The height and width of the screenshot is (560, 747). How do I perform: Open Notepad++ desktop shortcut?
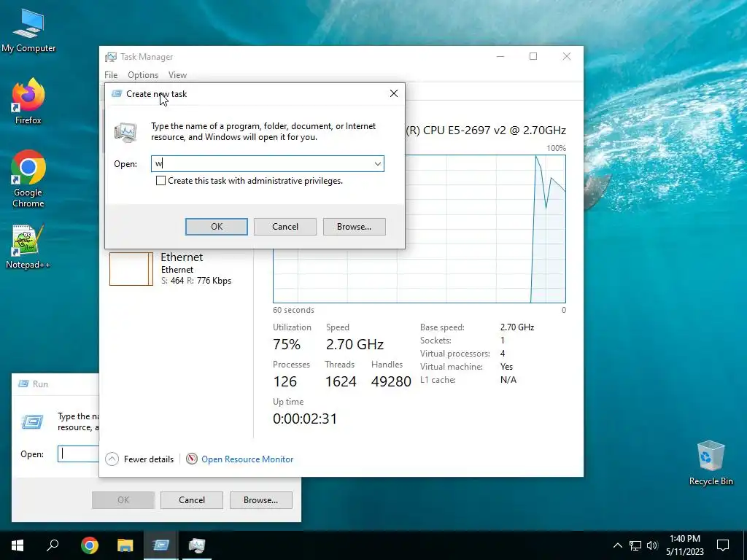tap(28, 246)
